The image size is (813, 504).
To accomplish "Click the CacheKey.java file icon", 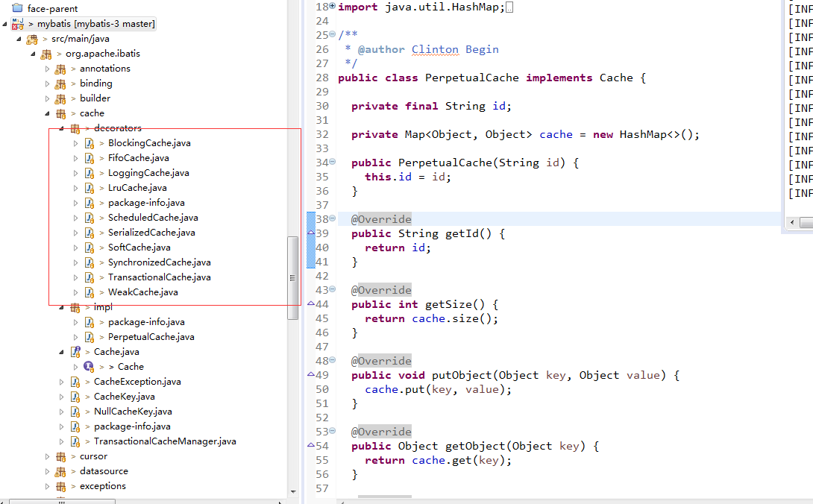I will click(75, 397).
